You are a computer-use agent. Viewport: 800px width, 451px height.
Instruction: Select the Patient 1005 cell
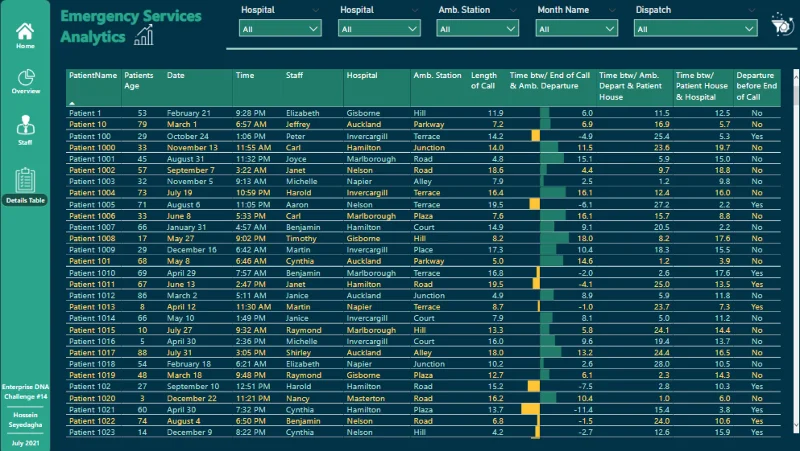(92, 205)
